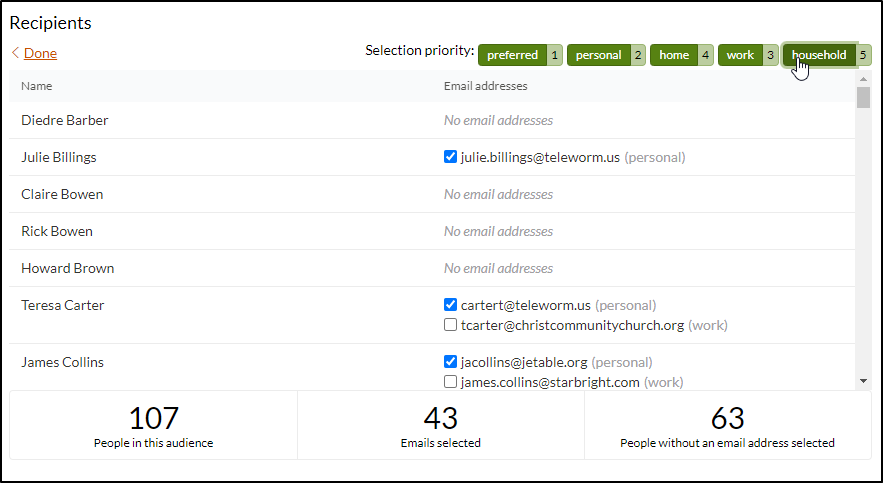Click scrollbar up arrow
This screenshot has height=483, width=883.
point(863,78)
